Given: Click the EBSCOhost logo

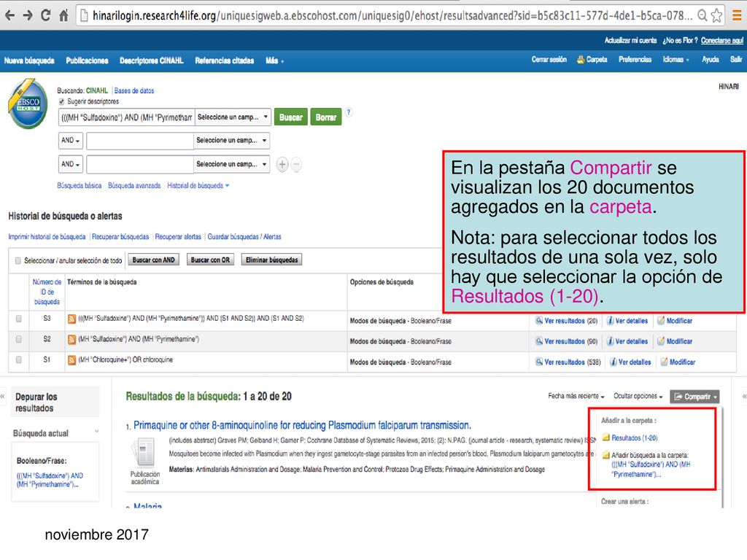Looking at the screenshot, I should (x=28, y=104).
